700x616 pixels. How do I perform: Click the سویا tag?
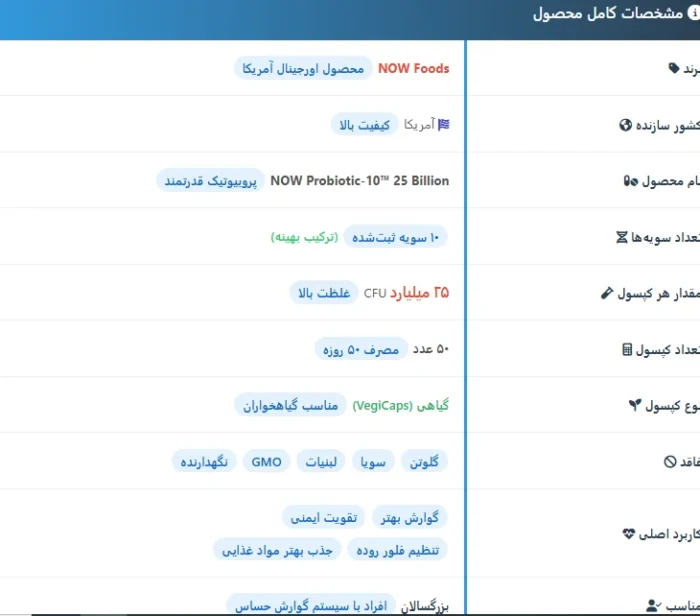click(x=373, y=462)
